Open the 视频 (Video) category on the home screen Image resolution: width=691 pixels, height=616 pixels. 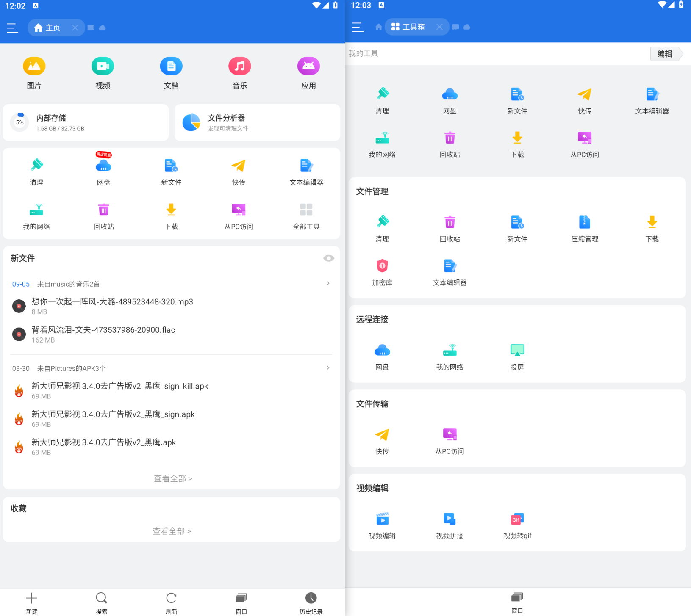click(x=103, y=73)
